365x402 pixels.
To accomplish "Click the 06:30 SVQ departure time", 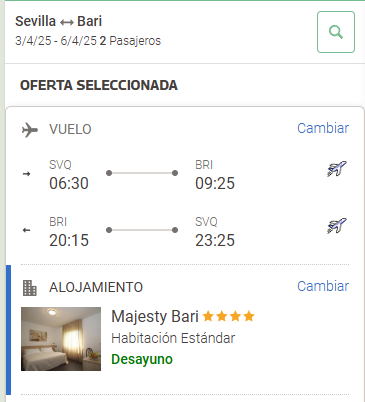I will pos(69,183).
